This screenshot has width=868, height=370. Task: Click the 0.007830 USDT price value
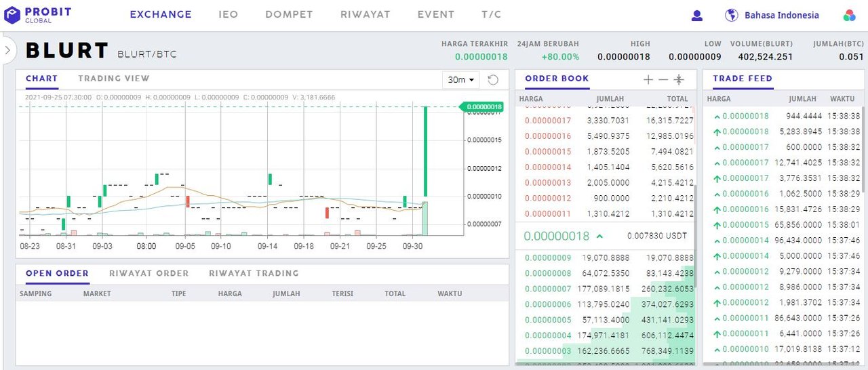(x=657, y=237)
